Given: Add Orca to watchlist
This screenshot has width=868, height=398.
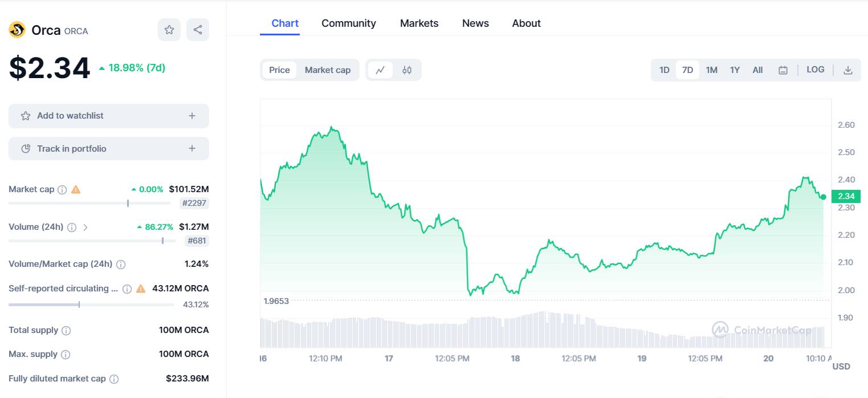Looking at the screenshot, I should [109, 116].
